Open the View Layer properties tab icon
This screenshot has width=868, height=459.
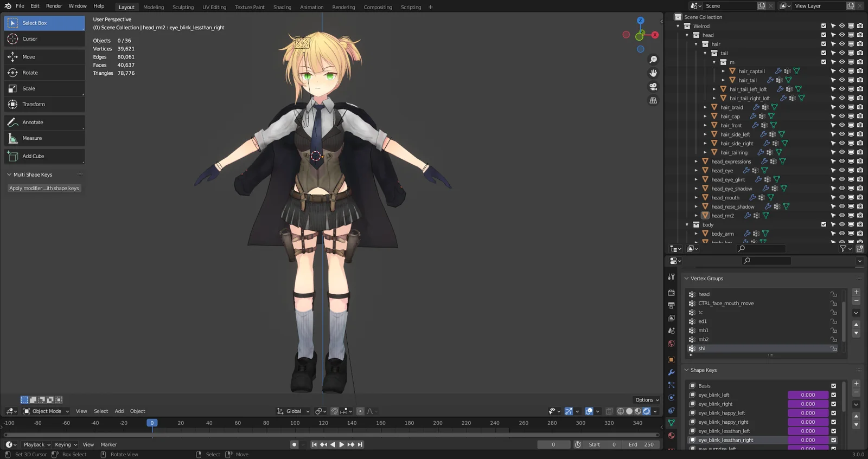[x=671, y=318]
